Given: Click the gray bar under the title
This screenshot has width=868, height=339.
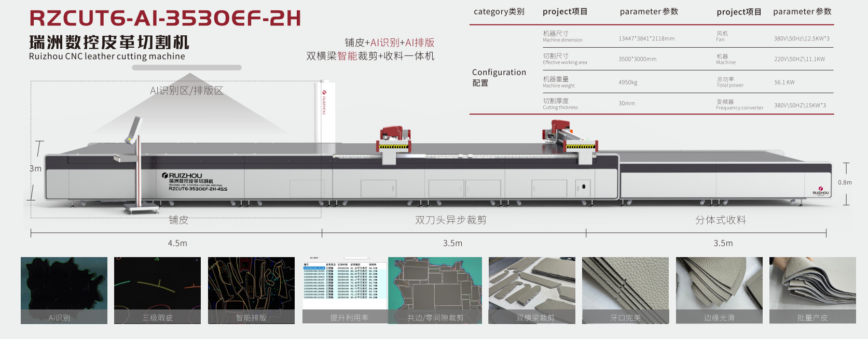Looking at the screenshot, I should [187, 67].
